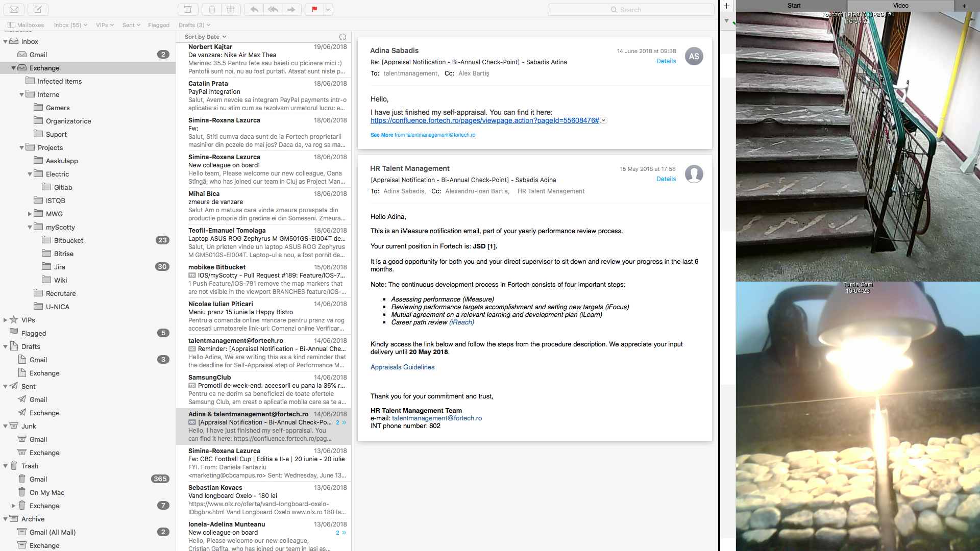
Task: Expand the Appraisal Notification thread arrows
Action: click(x=341, y=422)
